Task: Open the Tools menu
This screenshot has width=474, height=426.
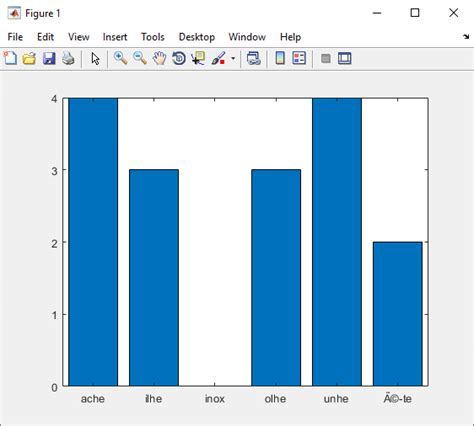Action: (x=153, y=37)
